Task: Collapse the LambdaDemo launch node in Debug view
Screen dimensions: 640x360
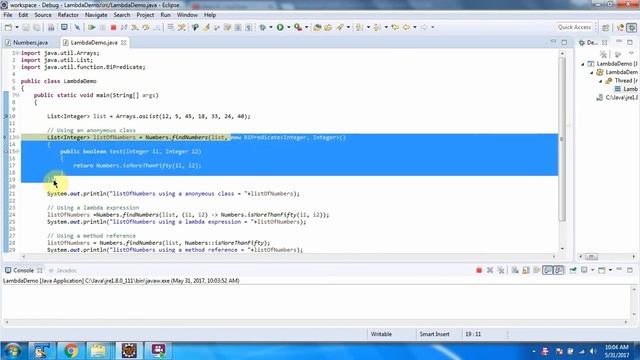Action: click(x=582, y=64)
